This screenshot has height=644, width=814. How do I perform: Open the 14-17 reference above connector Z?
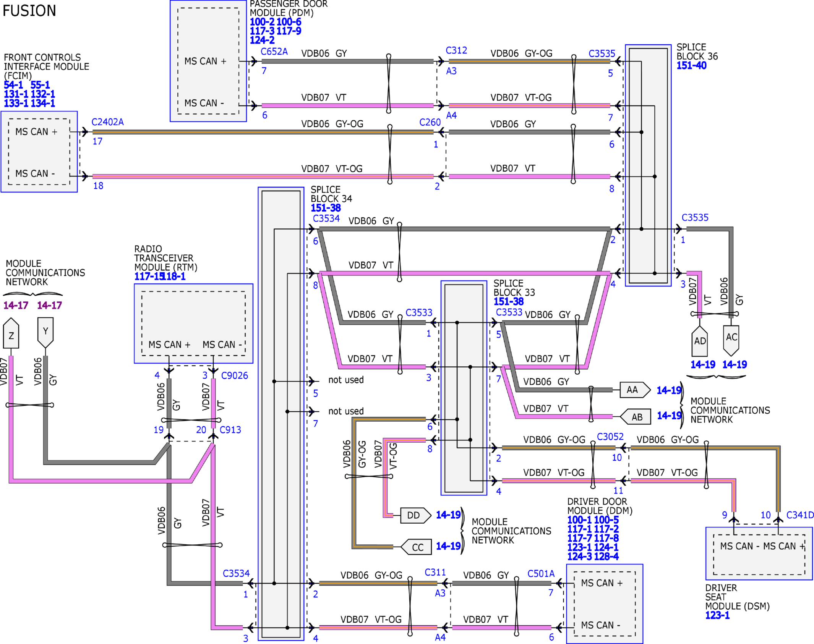[16, 305]
